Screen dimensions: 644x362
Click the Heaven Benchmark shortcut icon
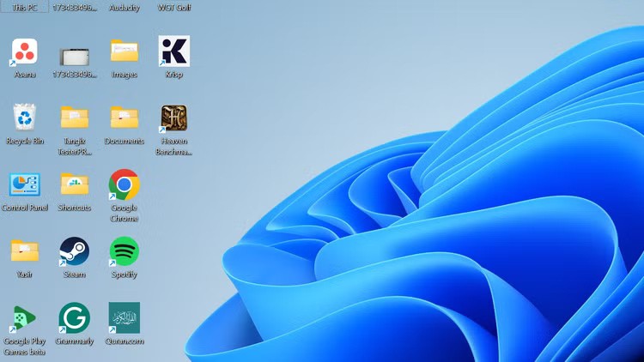(x=174, y=118)
